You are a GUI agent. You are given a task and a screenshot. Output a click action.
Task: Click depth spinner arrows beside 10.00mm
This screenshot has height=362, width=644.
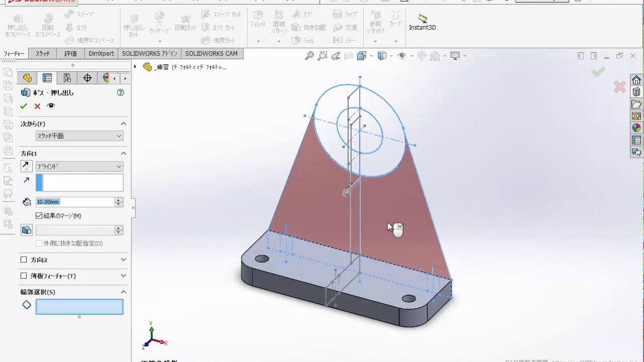(119, 202)
